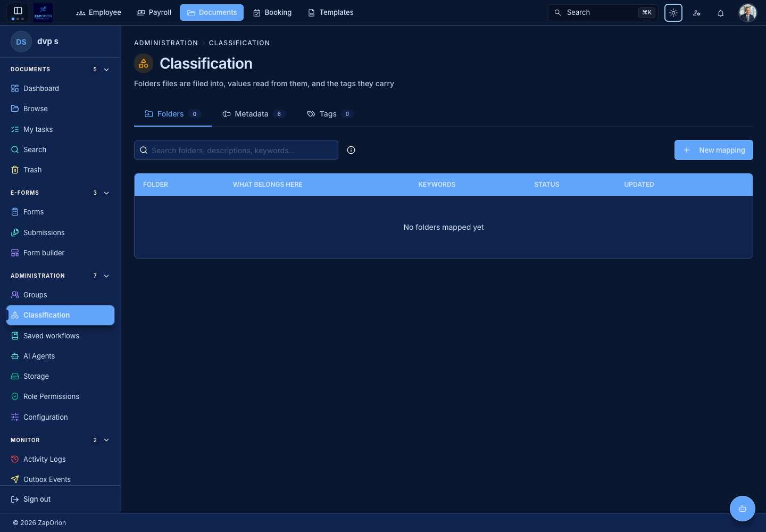Open the Payroll menu
Viewport: 766px width, 532px height.
154,12
